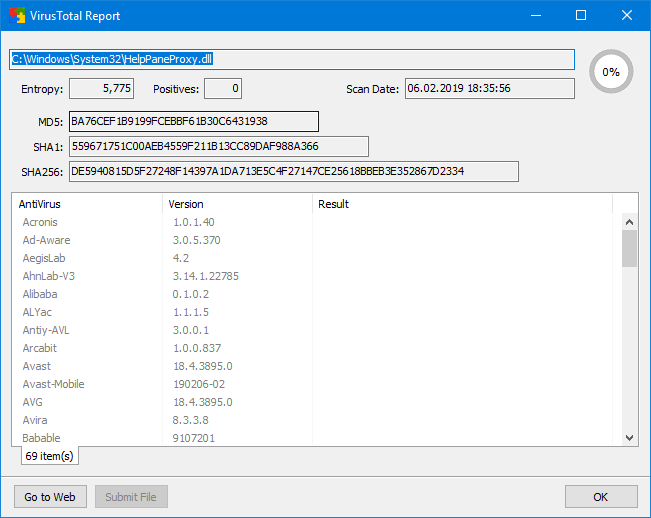Sort by the AntiVirus column header

tap(87, 204)
